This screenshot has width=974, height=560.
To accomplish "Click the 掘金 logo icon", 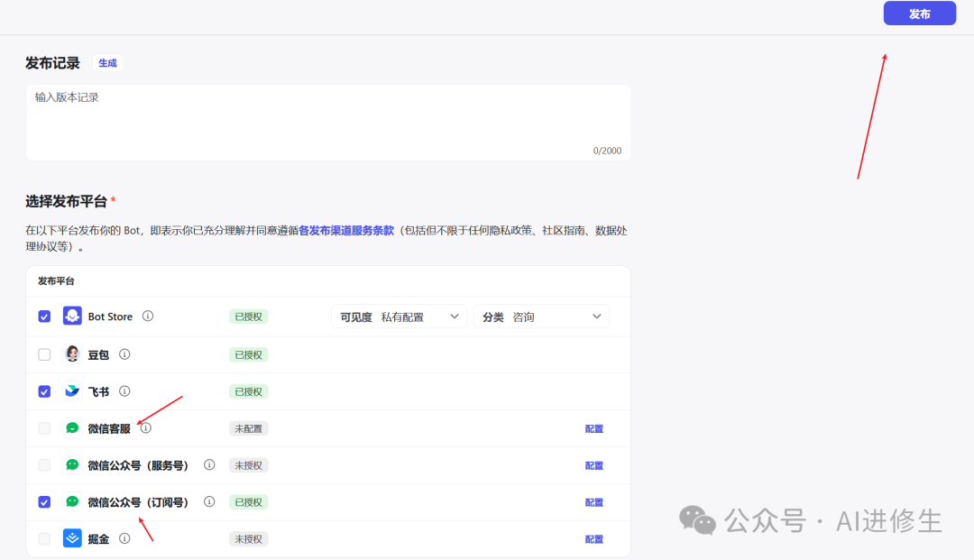I will [72, 538].
